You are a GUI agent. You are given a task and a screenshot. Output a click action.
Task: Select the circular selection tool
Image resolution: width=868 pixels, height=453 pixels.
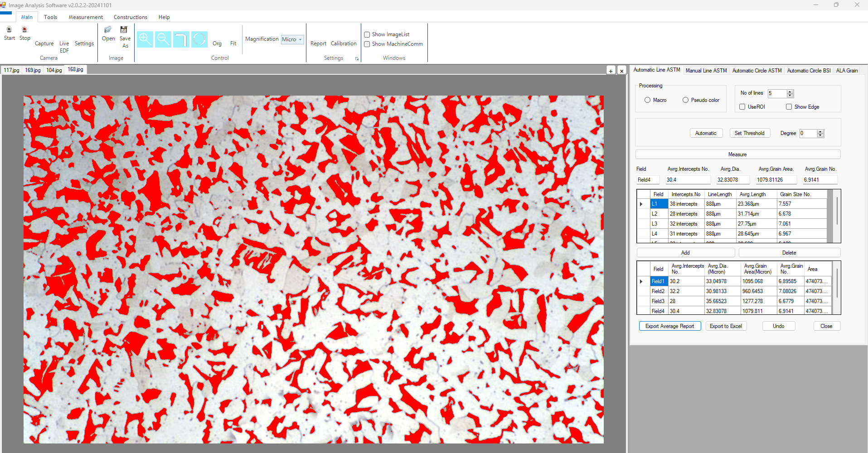[x=199, y=39]
